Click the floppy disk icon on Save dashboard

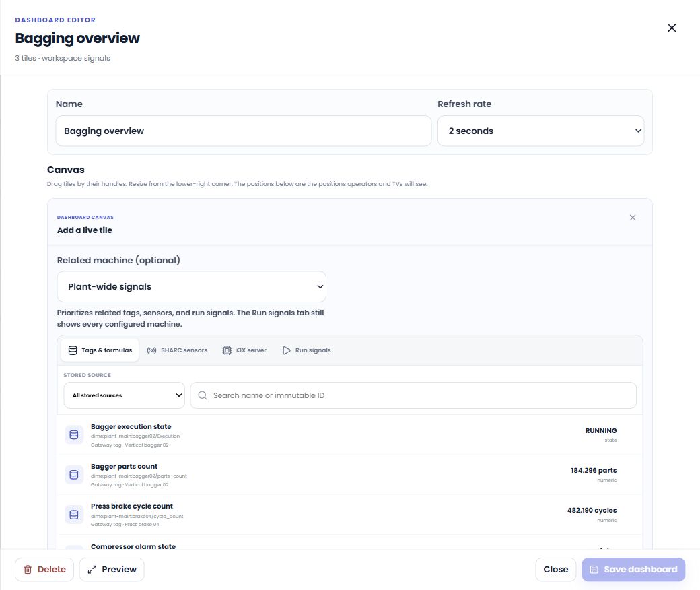(594, 569)
